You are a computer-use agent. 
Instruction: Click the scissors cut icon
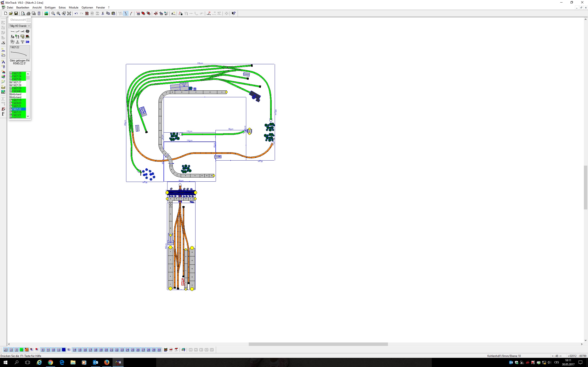(103, 13)
